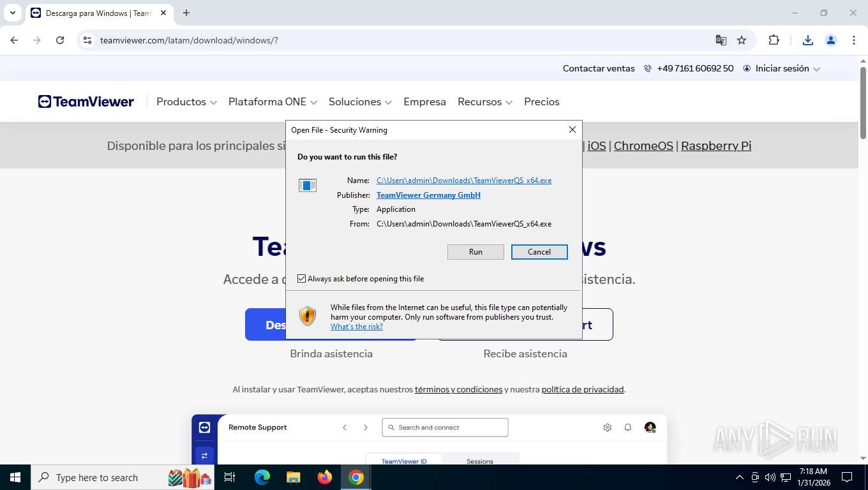
Task: Click the preview's blue remote arrows icon
Action: pyautogui.click(x=205, y=456)
